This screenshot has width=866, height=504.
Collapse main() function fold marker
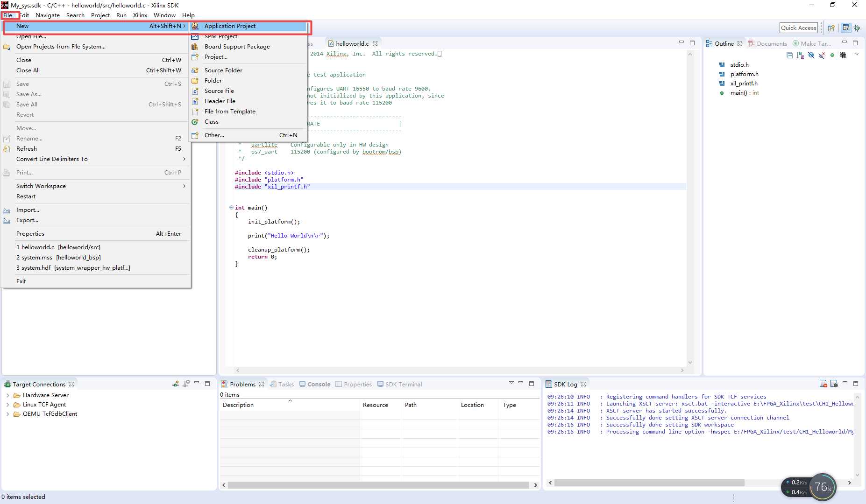(231, 208)
